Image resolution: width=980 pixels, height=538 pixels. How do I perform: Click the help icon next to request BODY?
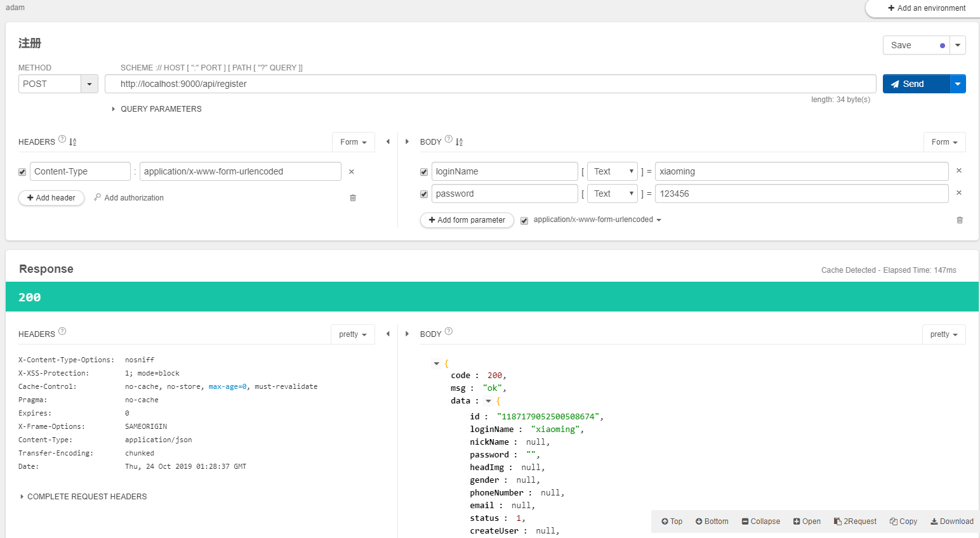point(449,139)
